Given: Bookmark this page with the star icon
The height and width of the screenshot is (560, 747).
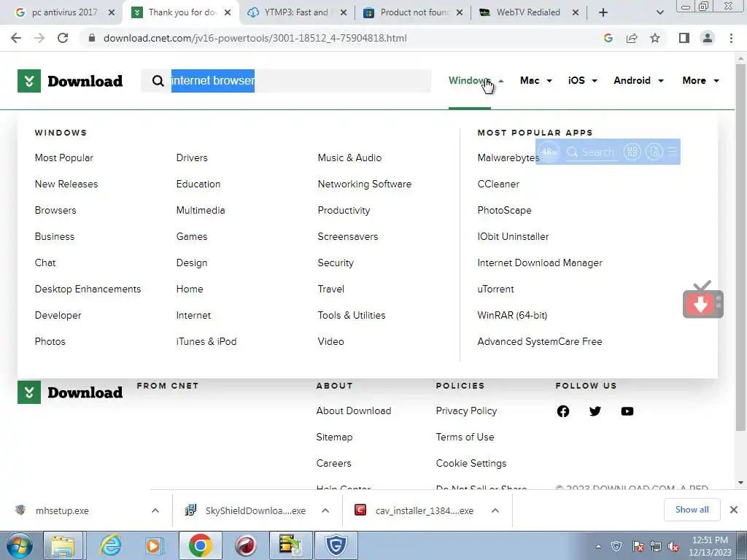Looking at the screenshot, I should [x=655, y=38].
